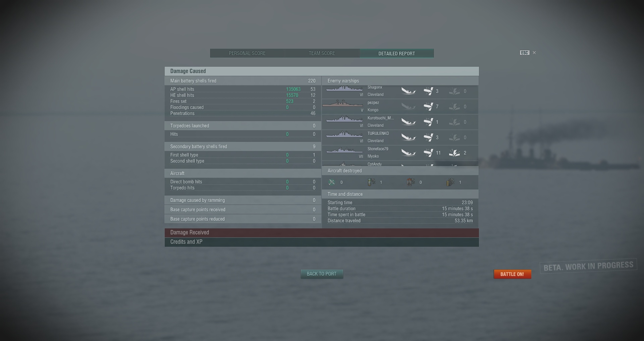This screenshot has height=341, width=644.
Task: Collapse the Damage Caused section header
Action: 322,71
